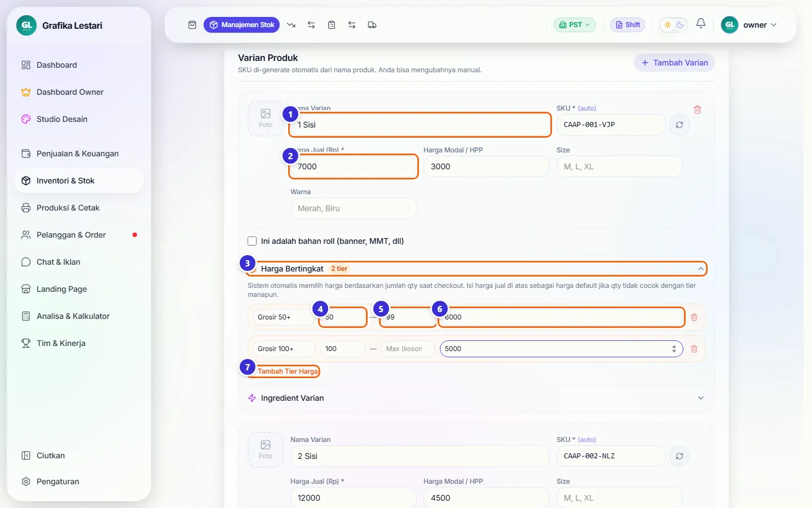Open the owner account dropdown
This screenshot has height=508, width=812.
tap(749, 25)
